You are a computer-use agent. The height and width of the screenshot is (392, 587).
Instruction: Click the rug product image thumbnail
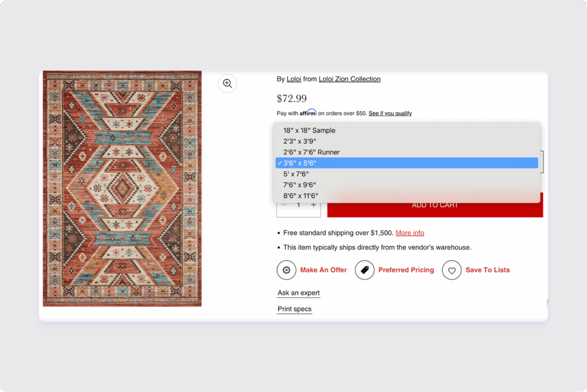122,189
